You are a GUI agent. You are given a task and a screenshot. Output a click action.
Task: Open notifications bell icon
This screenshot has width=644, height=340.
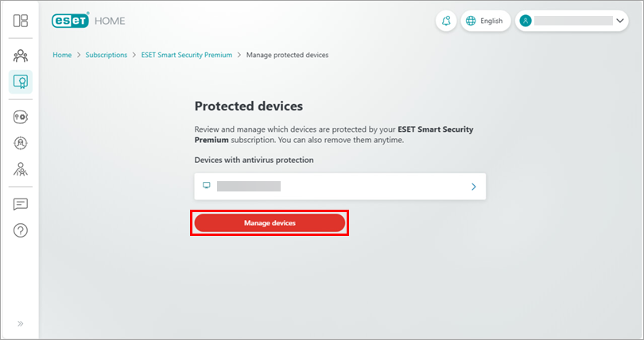[x=446, y=21]
